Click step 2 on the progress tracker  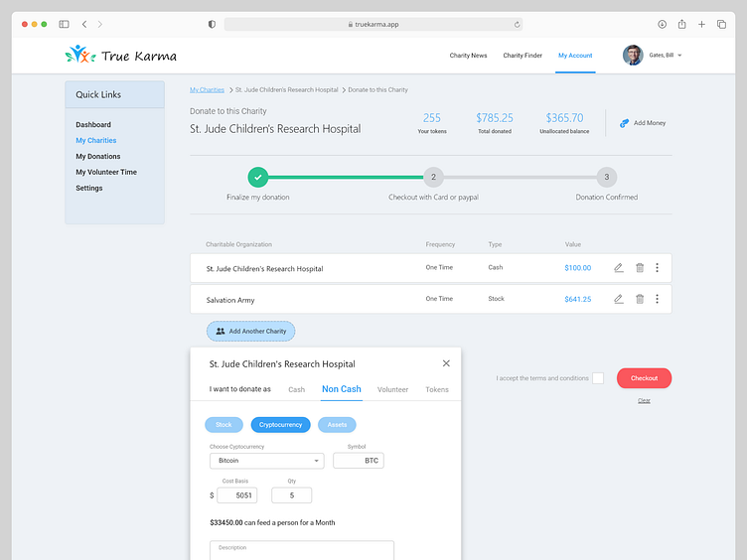click(x=432, y=178)
